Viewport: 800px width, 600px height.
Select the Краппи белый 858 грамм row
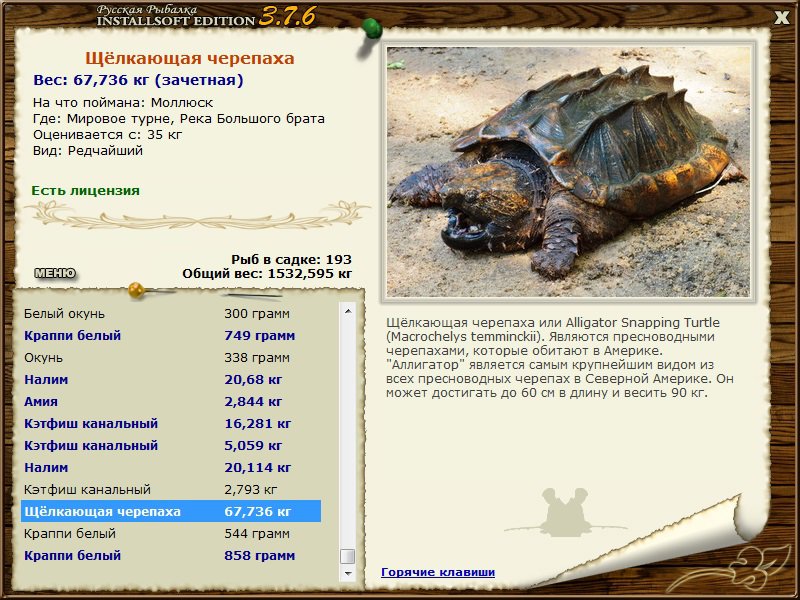(x=171, y=555)
